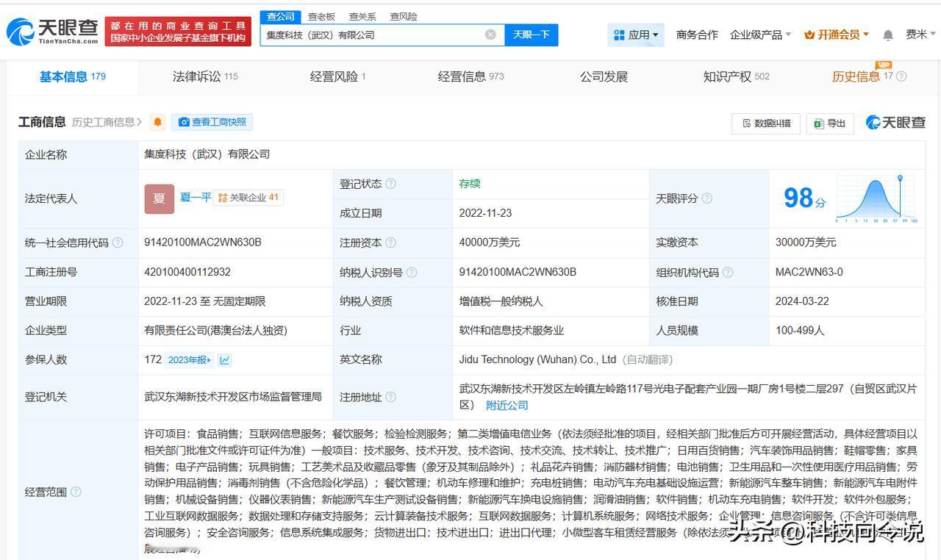Open the 应用 dropdown
941x560 pixels.
point(637,35)
